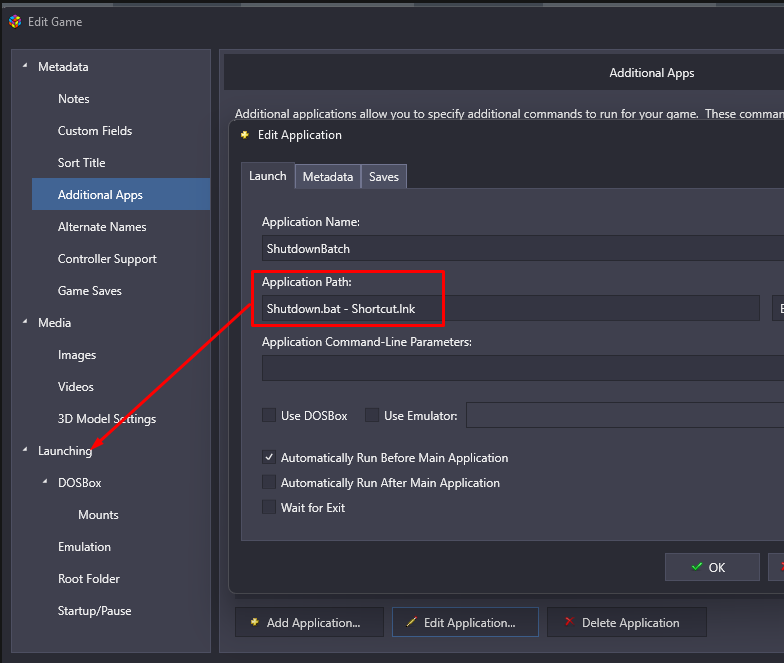Click the pencil icon on Edit Application button
This screenshot has height=663, width=784.
coord(411,622)
